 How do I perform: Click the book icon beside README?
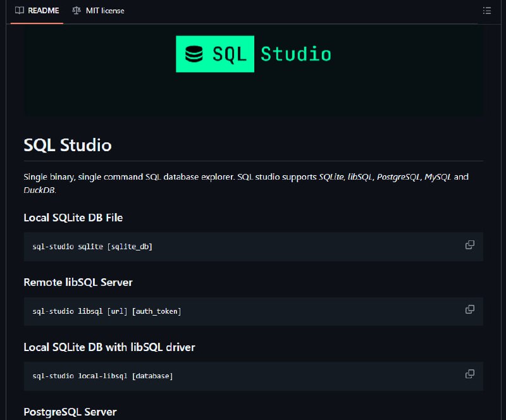click(x=20, y=11)
